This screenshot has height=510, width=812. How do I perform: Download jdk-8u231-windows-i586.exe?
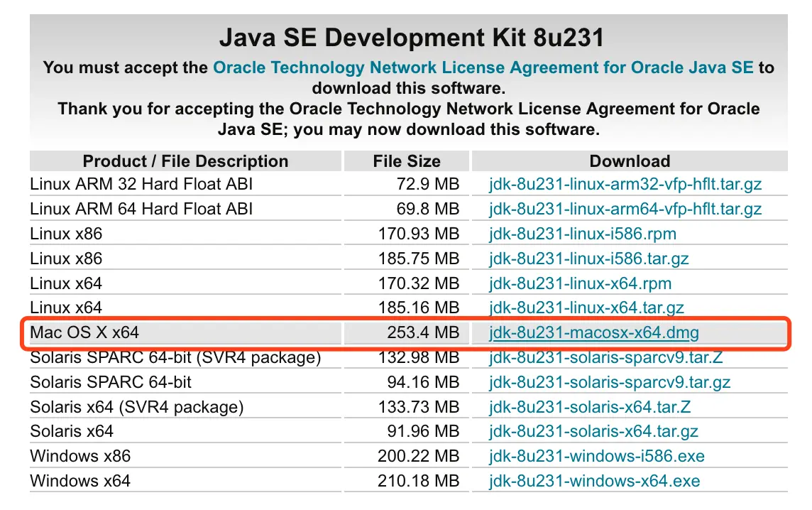pyautogui.click(x=596, y=456)
